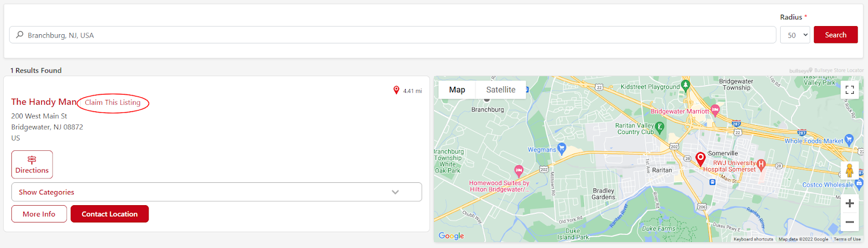Select the Wegmans shopping marker on map
This screenshot has height=248, width=868.
(561, 148)
